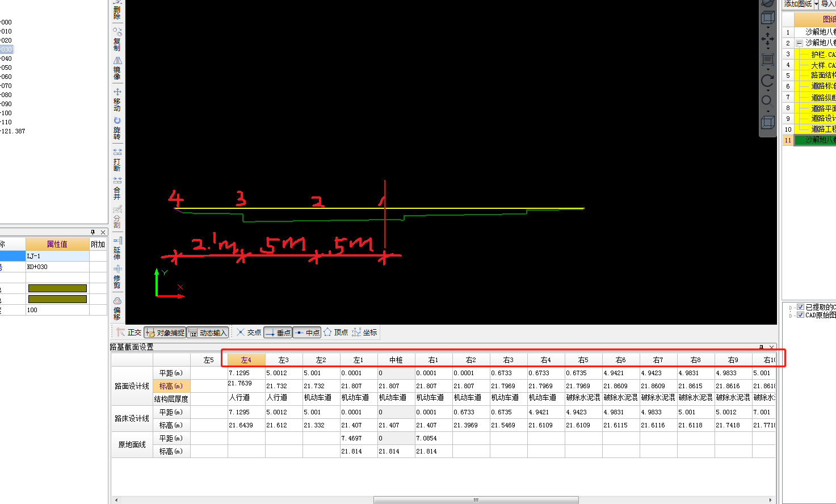Select the 分割 (split) tool
This screenshot has width=836, height=504.
click(117, 217)
